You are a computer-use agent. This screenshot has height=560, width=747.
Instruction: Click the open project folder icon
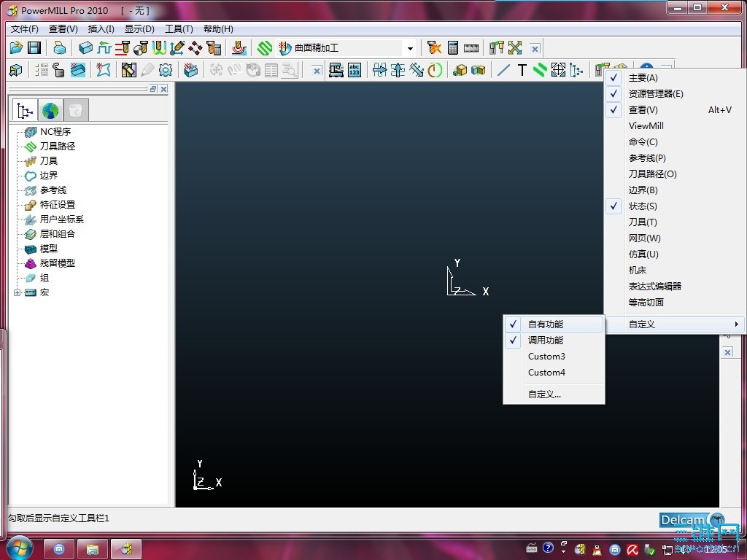point(16,47)
